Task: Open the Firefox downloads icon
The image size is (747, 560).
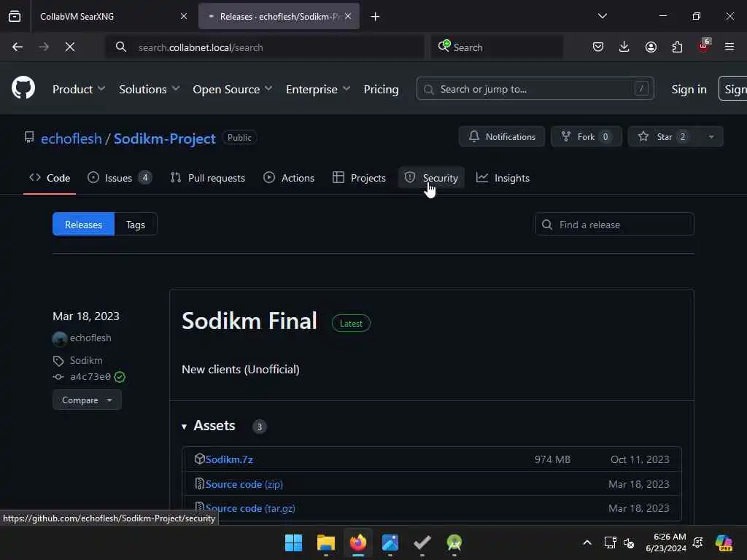Action: 624,47
